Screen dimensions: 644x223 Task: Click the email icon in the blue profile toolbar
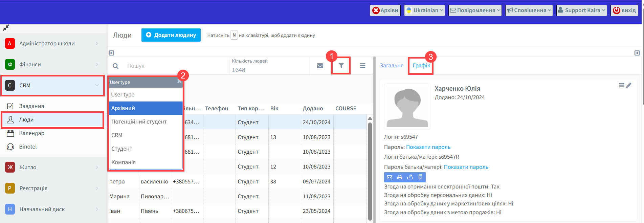coord(390,177)
